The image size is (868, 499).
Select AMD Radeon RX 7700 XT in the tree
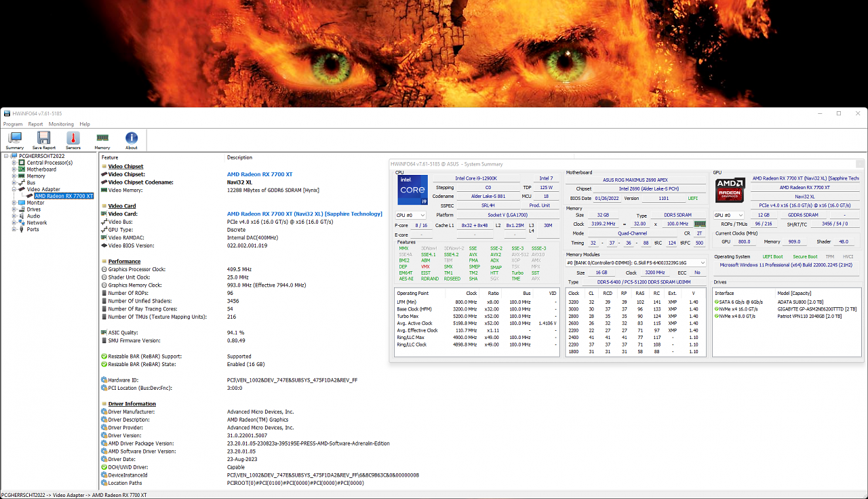click(x=64, y=196)
